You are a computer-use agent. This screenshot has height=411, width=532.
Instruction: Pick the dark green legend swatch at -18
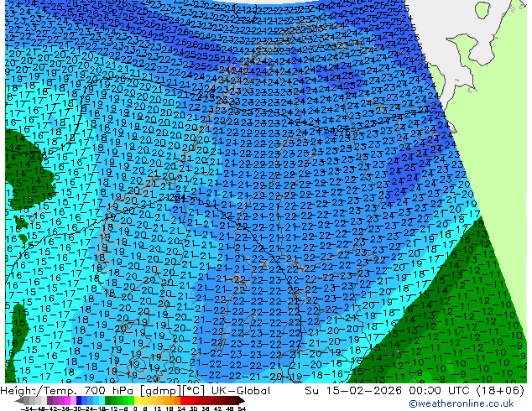107,400
